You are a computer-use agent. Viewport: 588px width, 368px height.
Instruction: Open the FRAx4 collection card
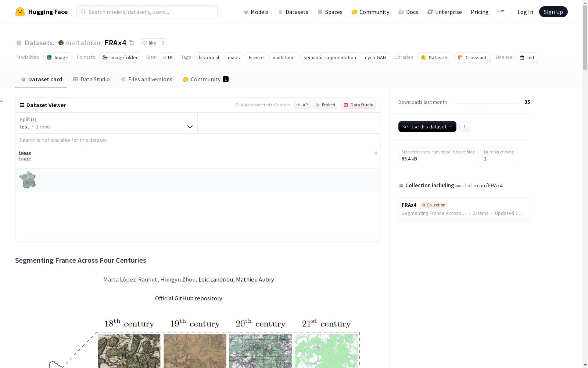[x=464, y=209]
